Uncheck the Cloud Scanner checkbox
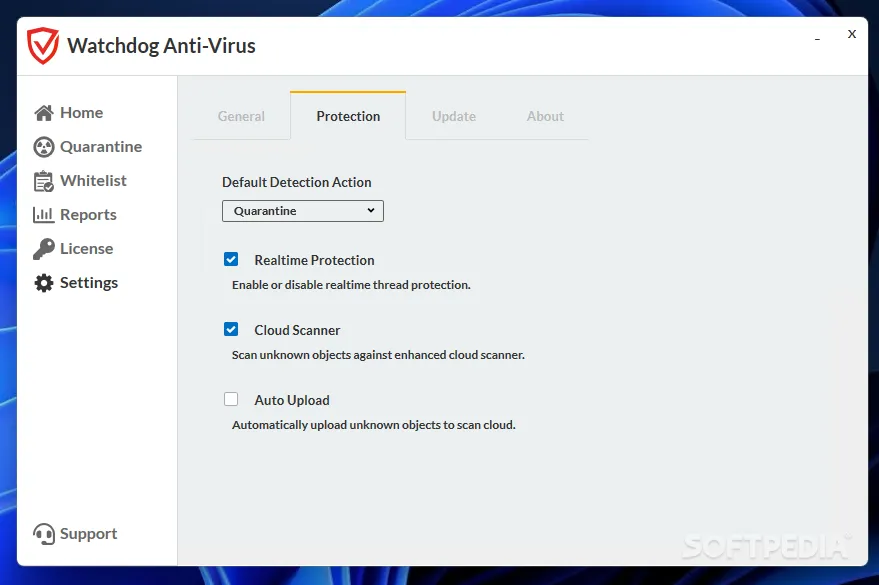 [x=231, y=329]
